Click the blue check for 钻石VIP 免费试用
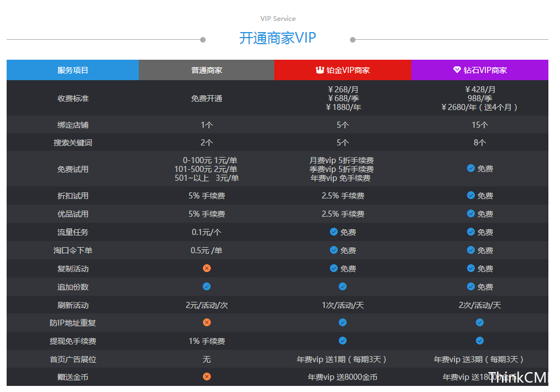Screen dimensions: 560x392 (x=470, y=169)
